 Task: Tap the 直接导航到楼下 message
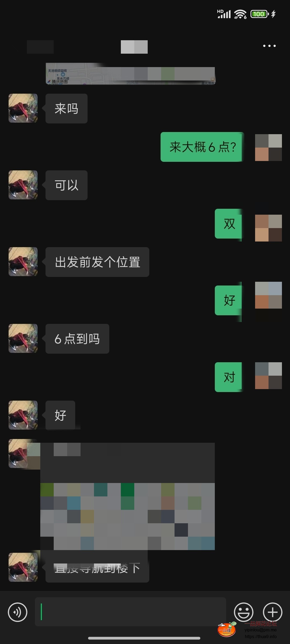pyautogui.click(x=97, y=568)
